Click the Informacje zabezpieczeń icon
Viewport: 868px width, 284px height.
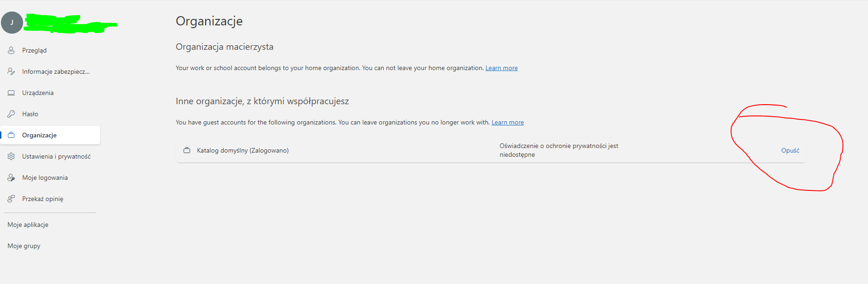click(11, 71)
